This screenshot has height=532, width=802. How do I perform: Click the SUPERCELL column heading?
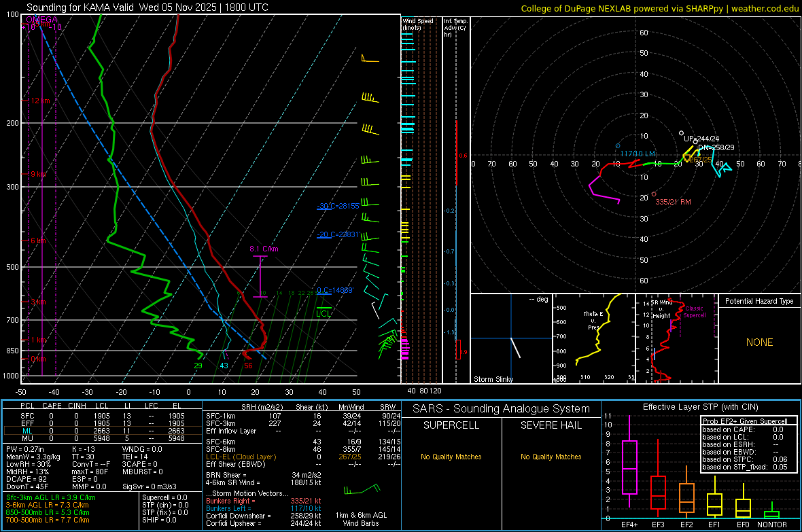(451, 425)
